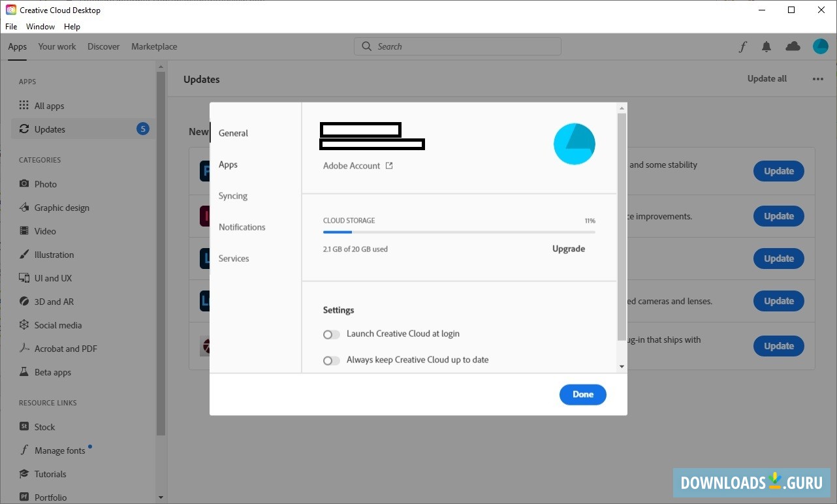This screenshot has width=837, height=504.
Task: Click the Done button
Action: [582, 394]
